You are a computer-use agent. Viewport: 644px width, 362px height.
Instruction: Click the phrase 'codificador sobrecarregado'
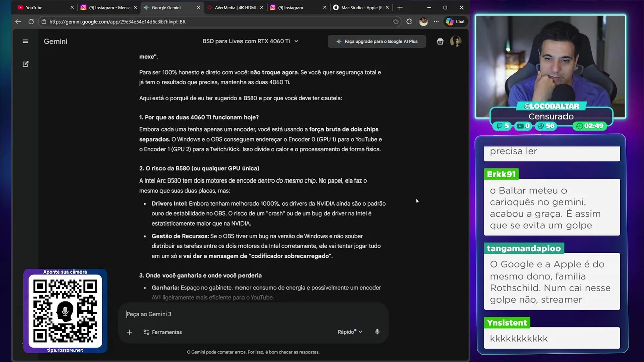[x=290, y=256]
